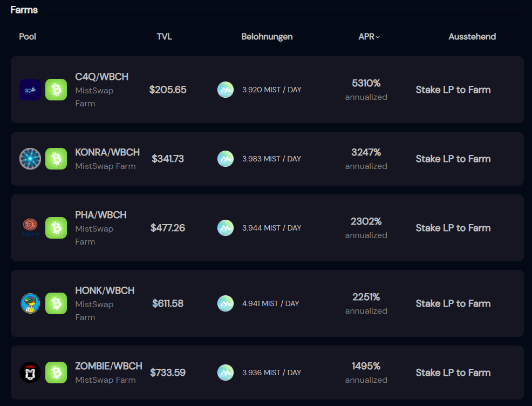Open the HONK/WBCH pool name
The height and width of the screenshot is (406, 532).
[x=105, y=290]
